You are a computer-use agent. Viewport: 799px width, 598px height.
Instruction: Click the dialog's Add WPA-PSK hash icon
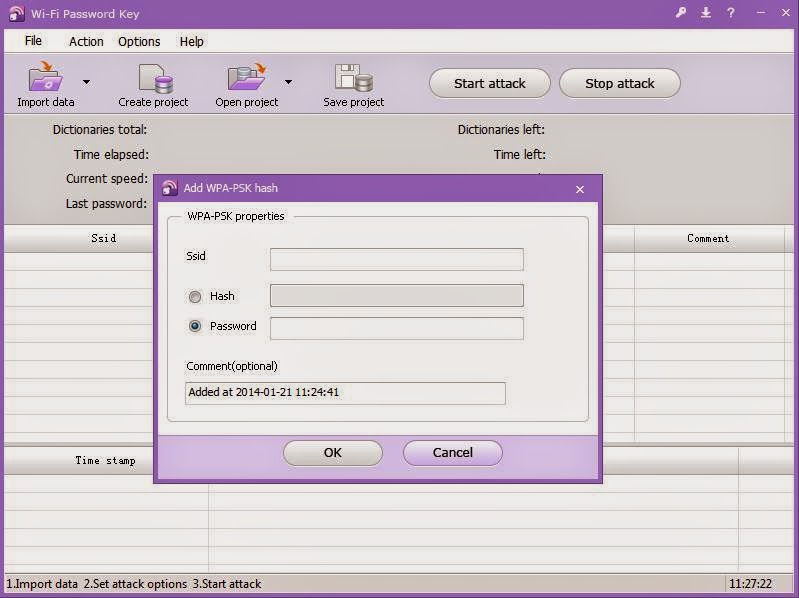(169, 188)
